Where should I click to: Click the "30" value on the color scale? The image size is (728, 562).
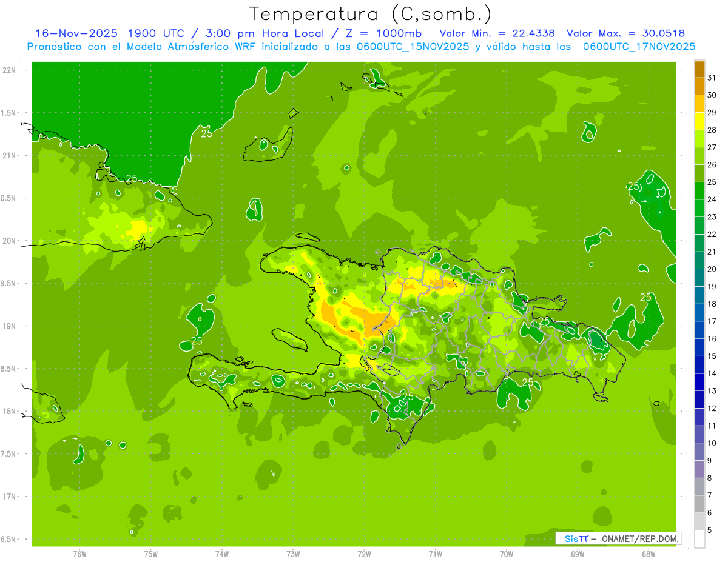(712, 95)
